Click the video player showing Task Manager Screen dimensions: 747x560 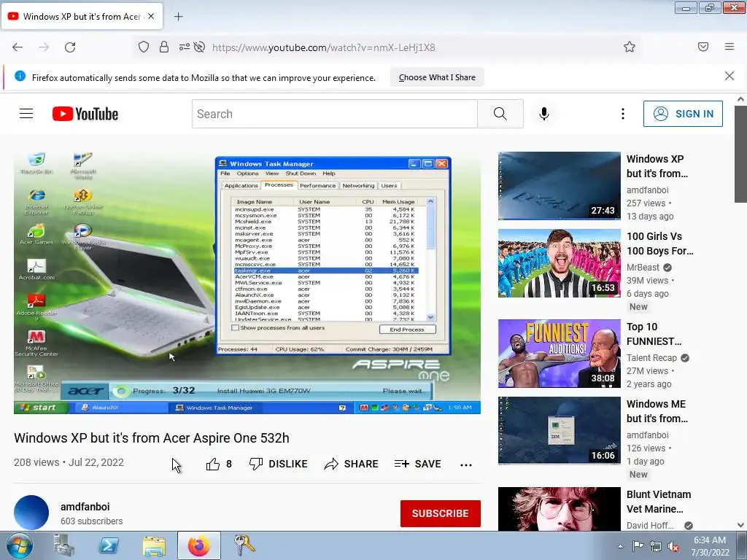247,283
